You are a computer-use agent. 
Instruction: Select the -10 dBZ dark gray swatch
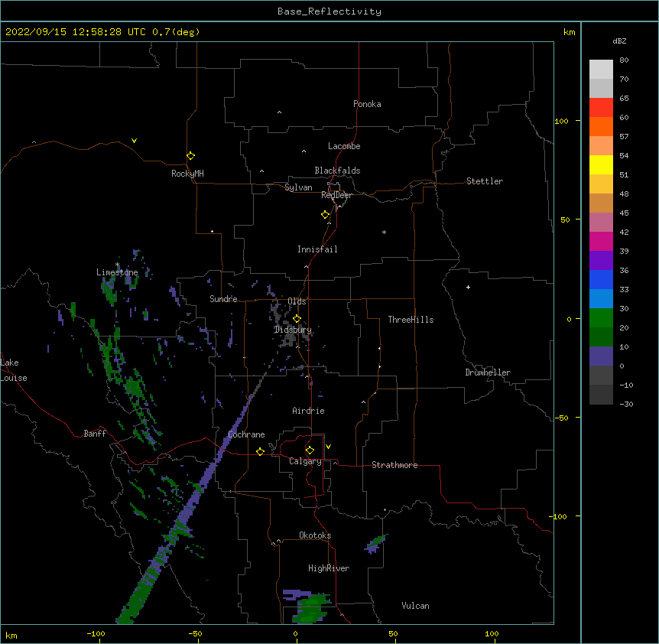(x=601, y=395)
